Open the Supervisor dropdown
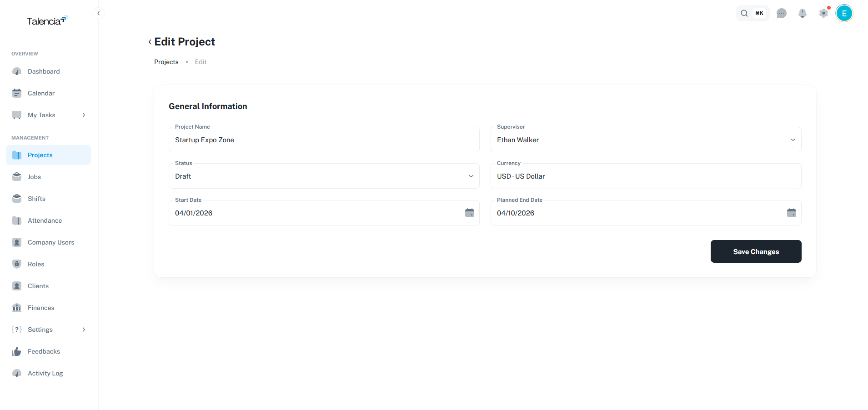This screenshot has height=410, width=868. point(793,140)
